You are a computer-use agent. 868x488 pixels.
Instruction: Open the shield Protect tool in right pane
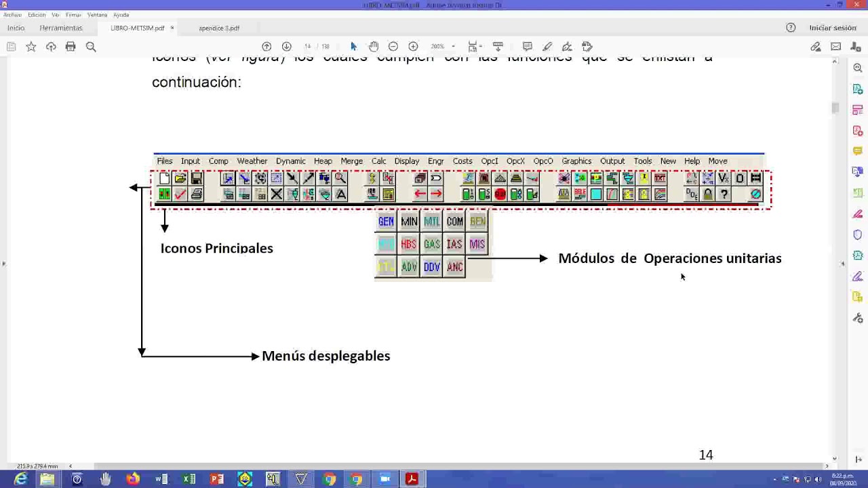pyautogui.click(x=858, y=235)
